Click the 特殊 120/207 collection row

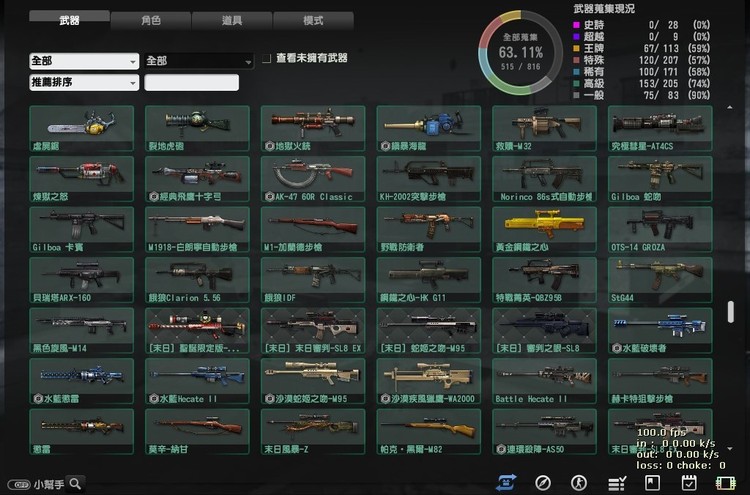pos(641,60)
